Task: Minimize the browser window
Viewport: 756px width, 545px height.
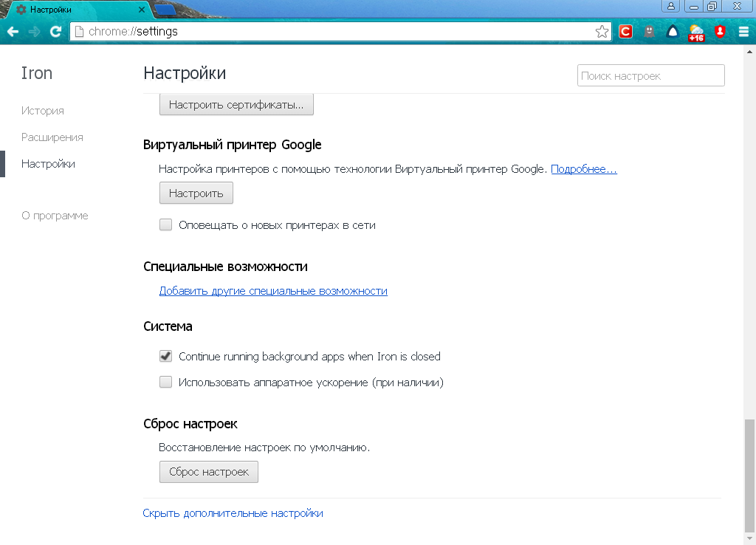Action: coord(694,6)
